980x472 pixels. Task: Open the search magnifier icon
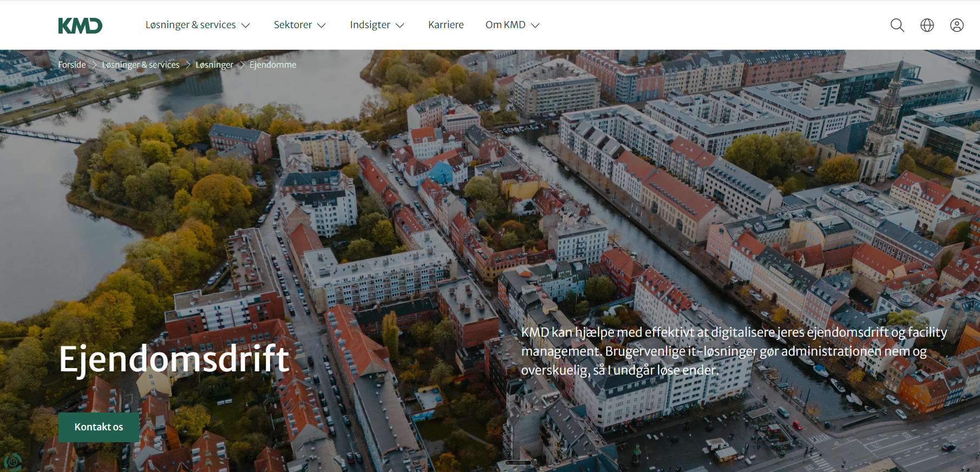pos(897,25)
